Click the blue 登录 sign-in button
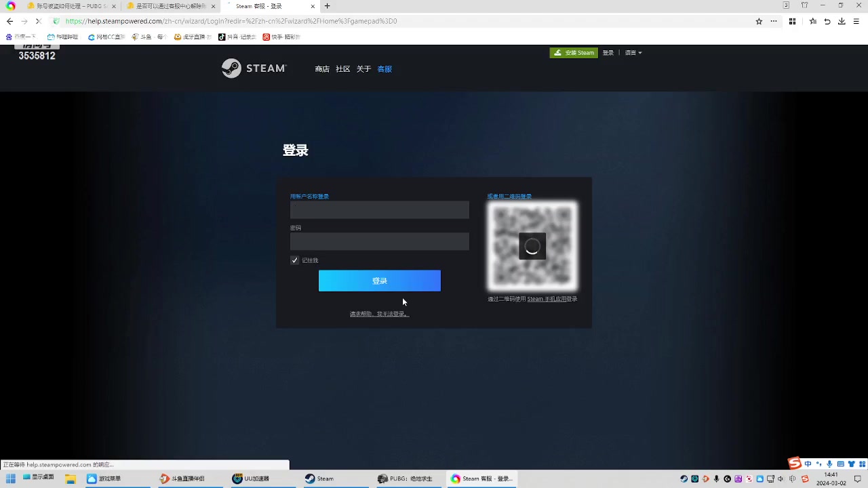This screenshot has width=868, height=488. (x=380, y=281)
